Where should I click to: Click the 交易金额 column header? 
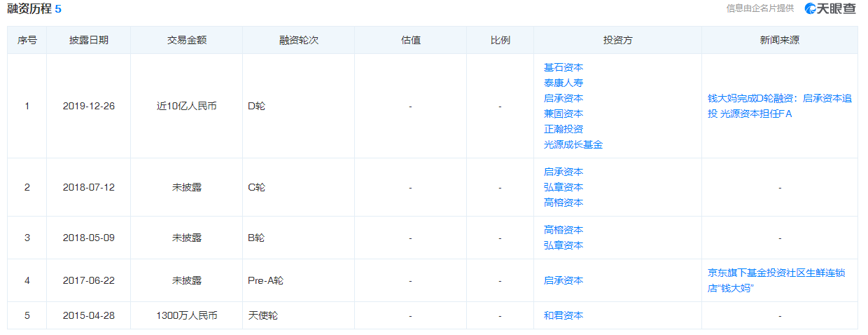[x=187, y=40]
